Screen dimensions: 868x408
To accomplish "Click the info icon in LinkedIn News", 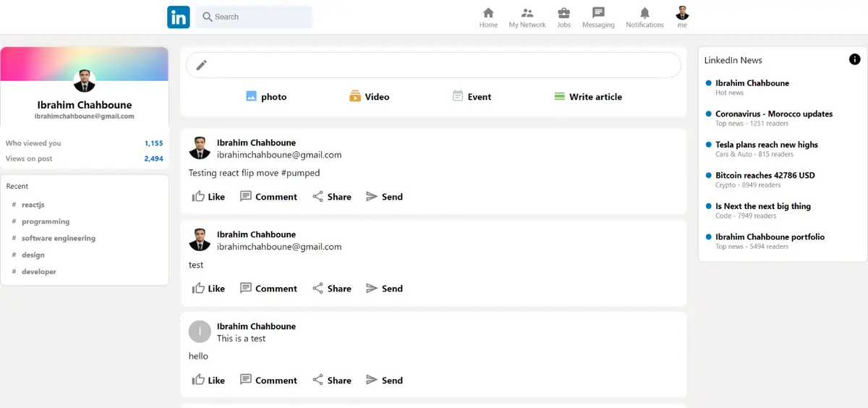I will click(x=854, y=59).
